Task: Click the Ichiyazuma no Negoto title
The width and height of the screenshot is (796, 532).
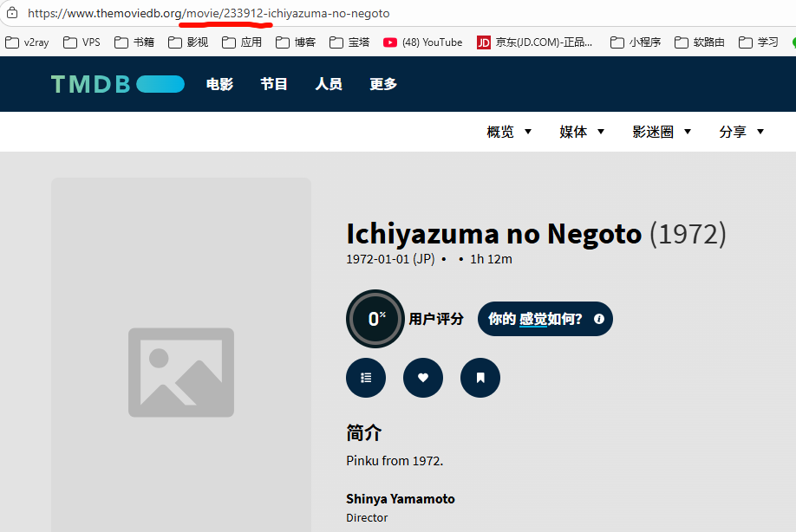Action: 494,234
